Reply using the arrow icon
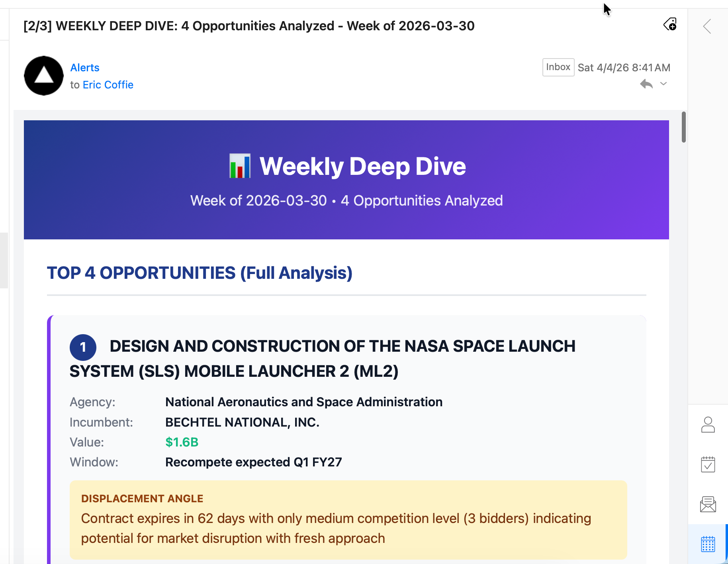The width and height of the screenshot is (728, 564). [x=646, y=84]
